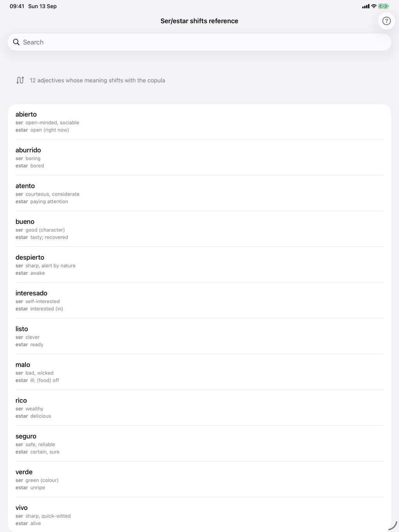The width and height of the screenshot is (399, 532).
Task: Select the aburrido list row
Action: pos(199,157)
